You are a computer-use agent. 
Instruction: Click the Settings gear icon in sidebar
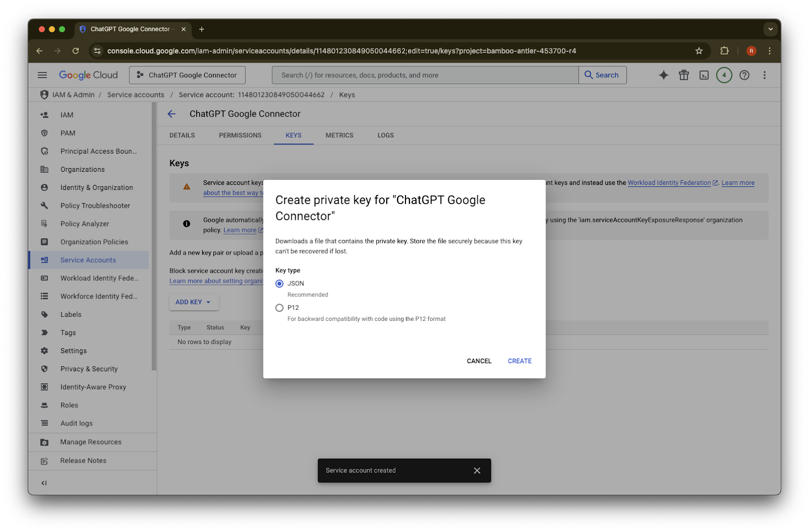44,351
